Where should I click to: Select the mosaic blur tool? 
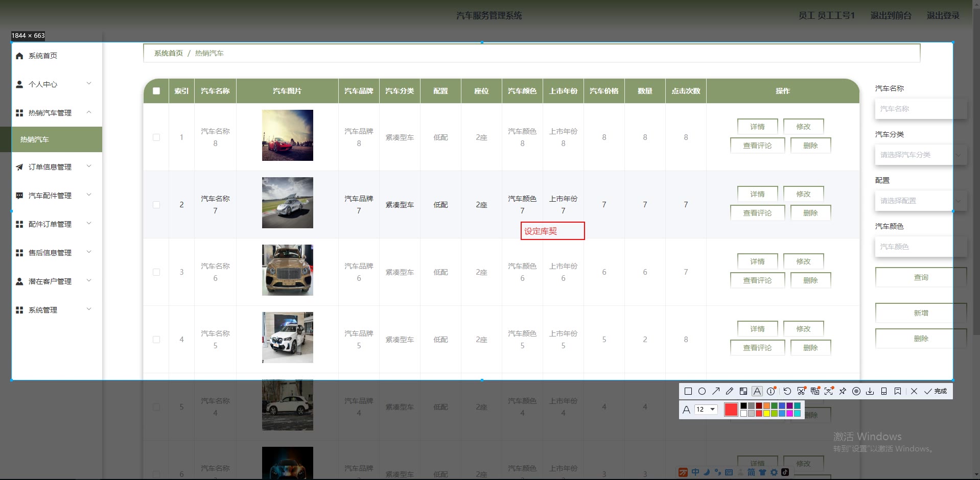(x=743, y=391)
